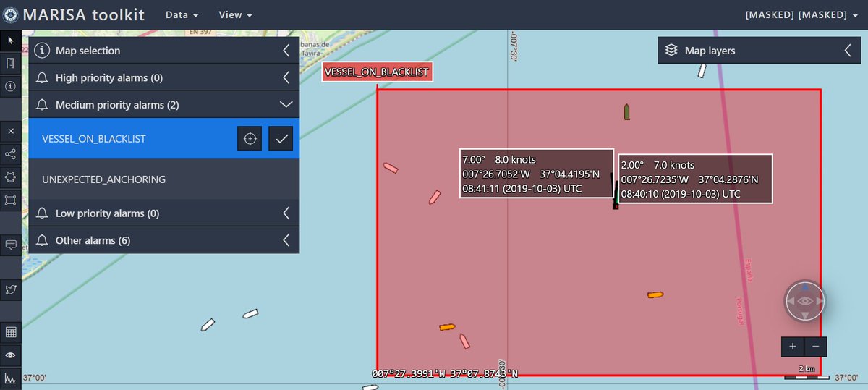The width and height of the screenshot is (868, 390).
Task: Click the coordinate readout at zone bottom
Action: coord(445,373)
